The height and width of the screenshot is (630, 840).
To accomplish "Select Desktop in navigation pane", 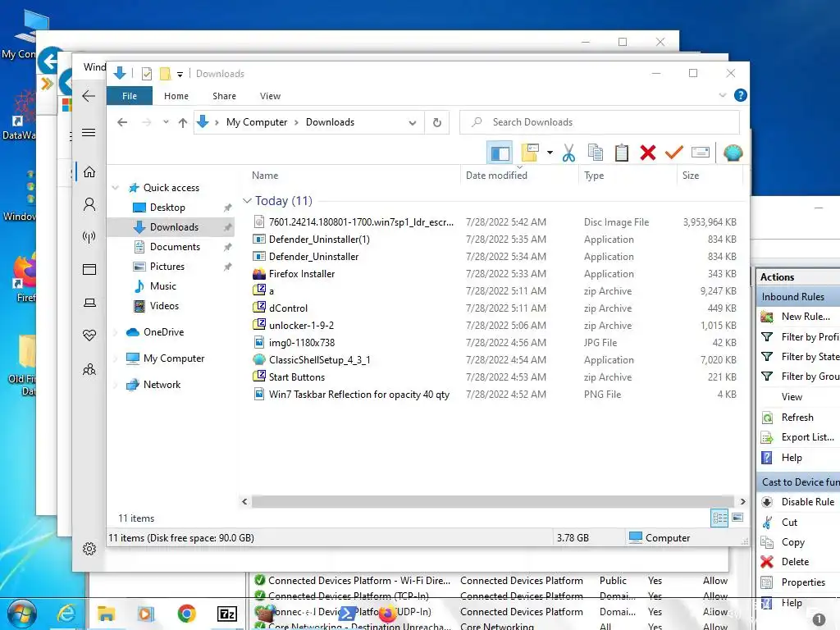I will (x=167, y=208).
